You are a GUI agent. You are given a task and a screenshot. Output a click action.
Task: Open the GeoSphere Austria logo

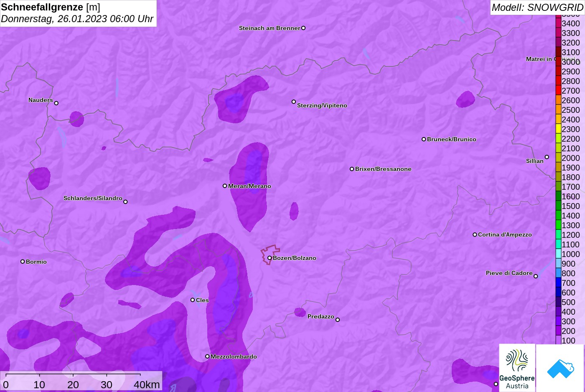point(517,368)
